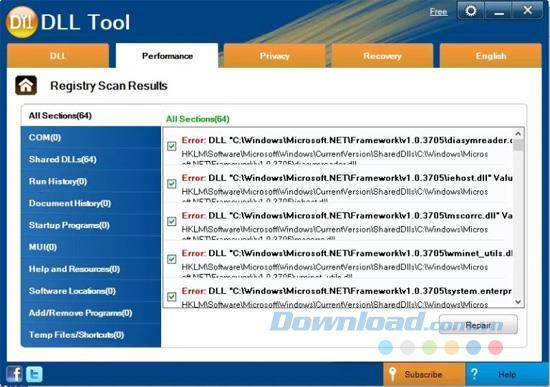The height and width of the screenshot is (387, 550).
Task: Select the COM(0) section
Action: click(x=91, y=137)
